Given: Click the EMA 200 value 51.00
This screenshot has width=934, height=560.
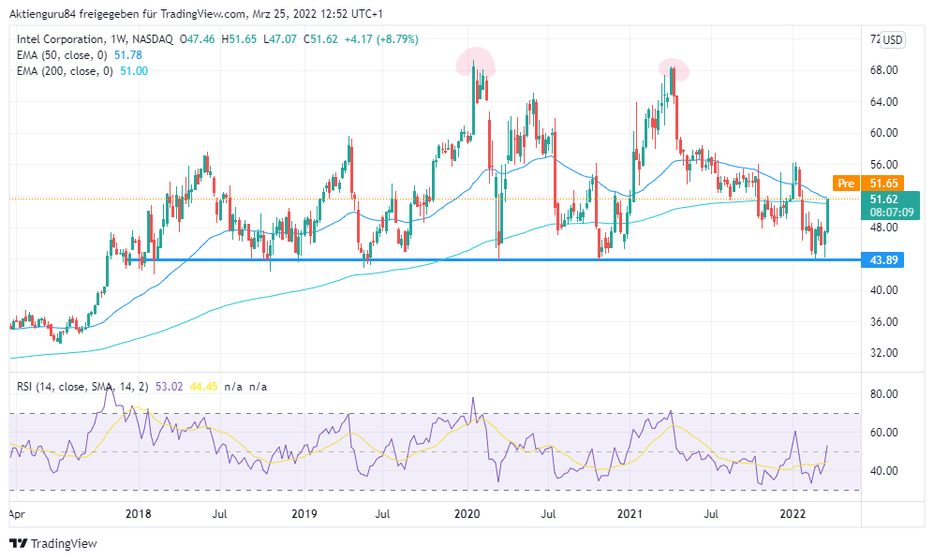Looking at the screenshot, I should 134,71.
